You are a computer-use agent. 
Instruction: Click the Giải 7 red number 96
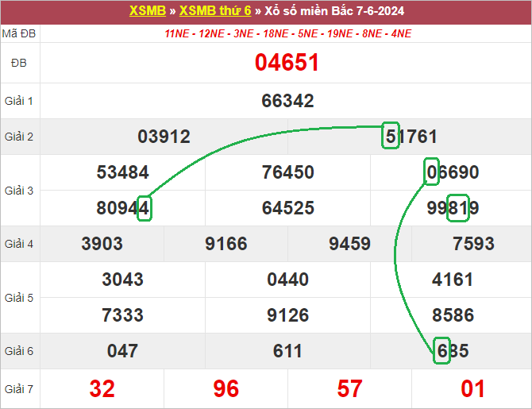[x=226, y=388]
